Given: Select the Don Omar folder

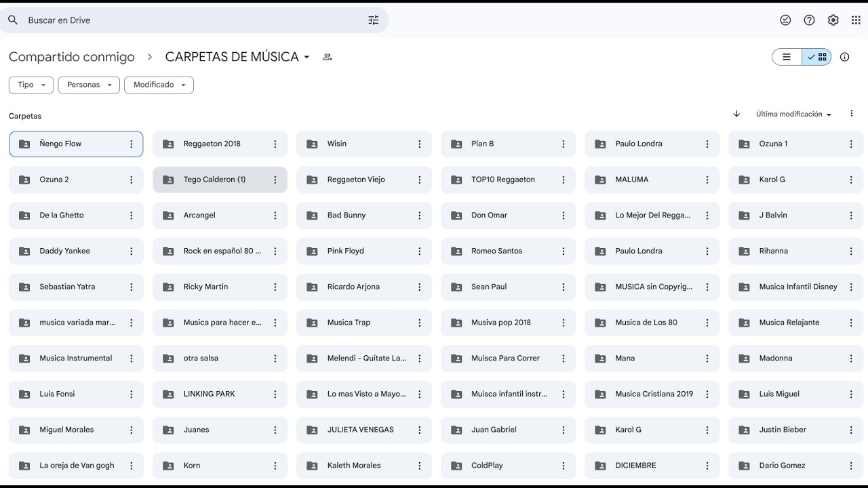Looking at the screenshot, I should click(x=508, y=216).
